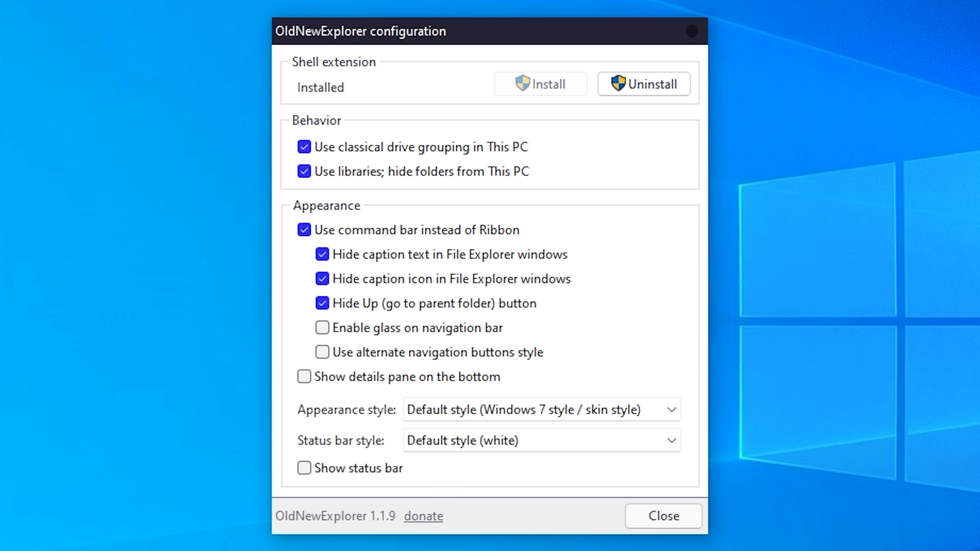Click the shield icon on Uninstall button
The width and height of the screenshot is (980, 551).
618,83
